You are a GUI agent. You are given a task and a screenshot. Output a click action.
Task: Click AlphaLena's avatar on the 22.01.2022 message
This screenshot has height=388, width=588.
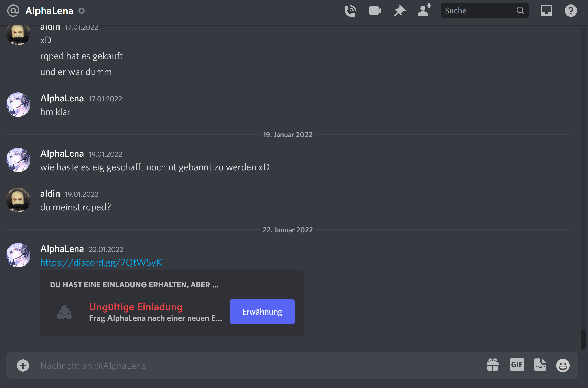18,255
